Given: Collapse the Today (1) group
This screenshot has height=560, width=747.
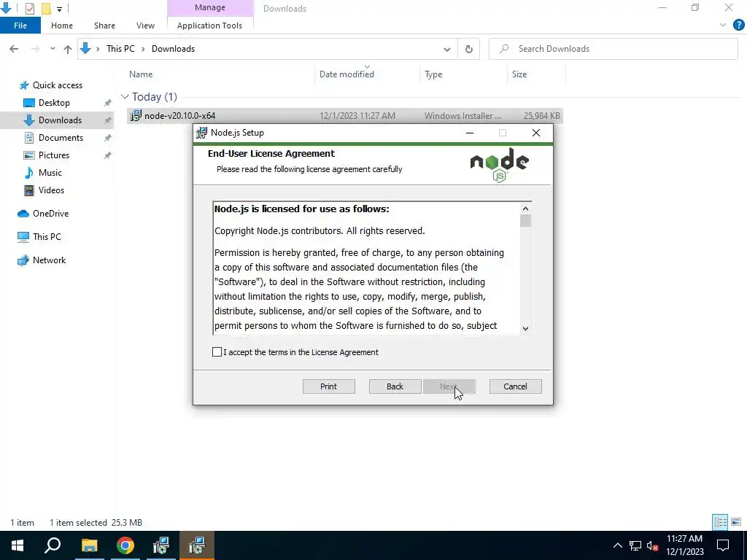Looking at the screenshot, I should pos(125,97).
